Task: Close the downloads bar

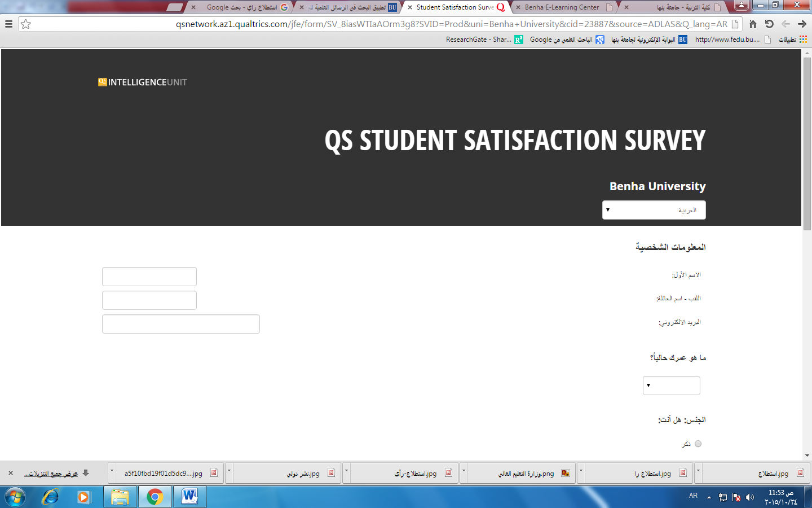Action: point(10,473)
